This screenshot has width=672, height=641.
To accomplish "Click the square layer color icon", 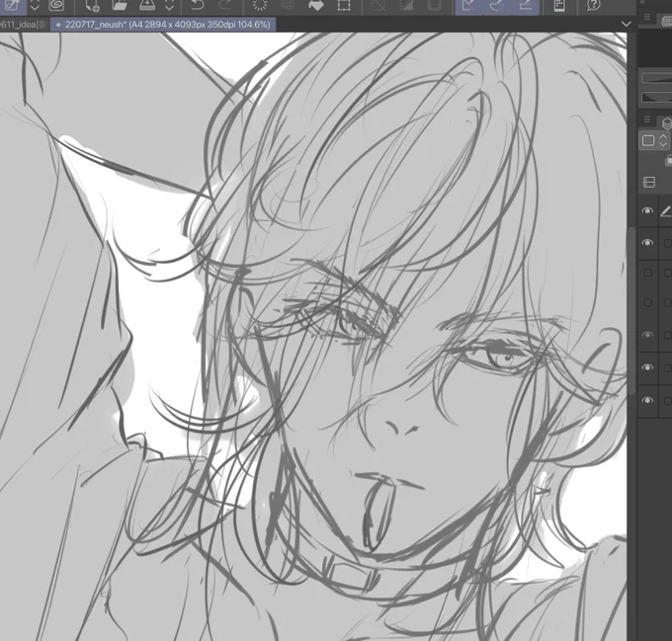I will point(648,140).
